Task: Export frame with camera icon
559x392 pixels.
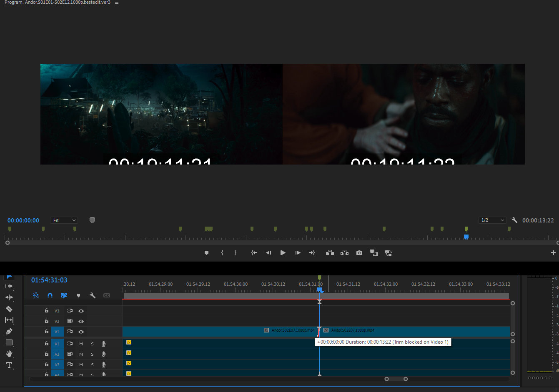Action: 359,253
